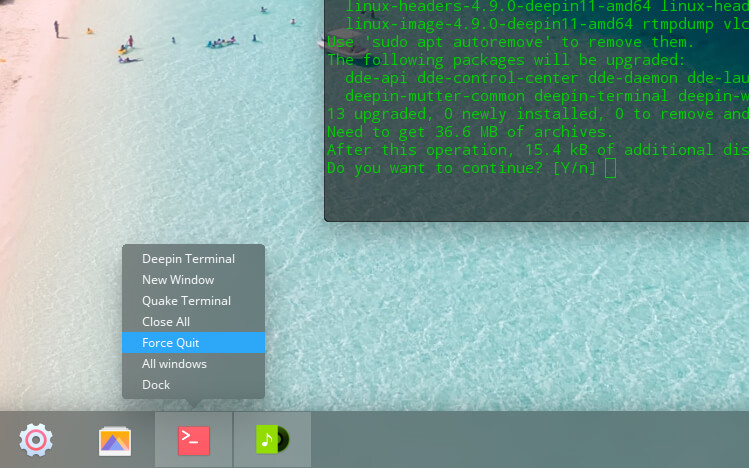Pick All windows menu entry
This screenshot has height=468, width=749.
[193, 364]
